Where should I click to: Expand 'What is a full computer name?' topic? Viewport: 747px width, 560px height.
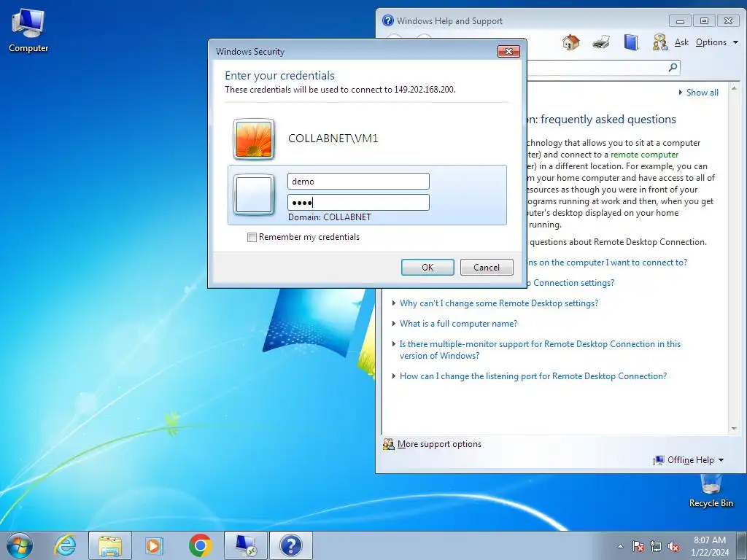point(458,324)
